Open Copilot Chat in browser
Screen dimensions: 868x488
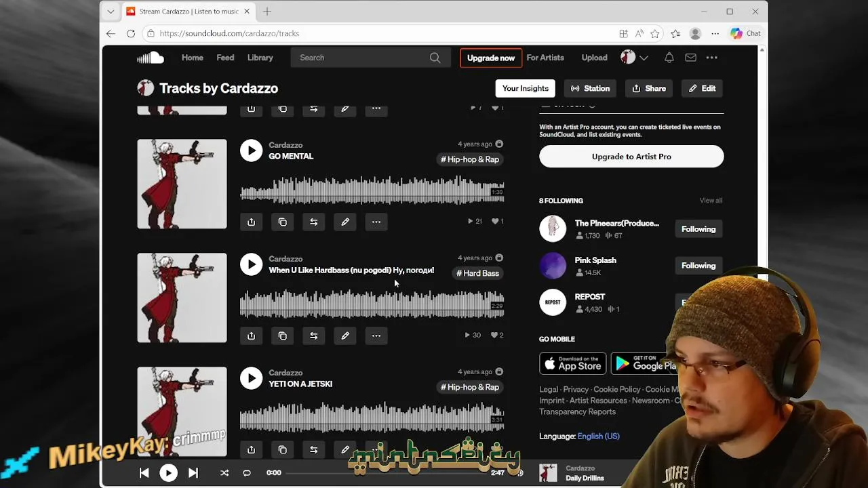point(745,33)
